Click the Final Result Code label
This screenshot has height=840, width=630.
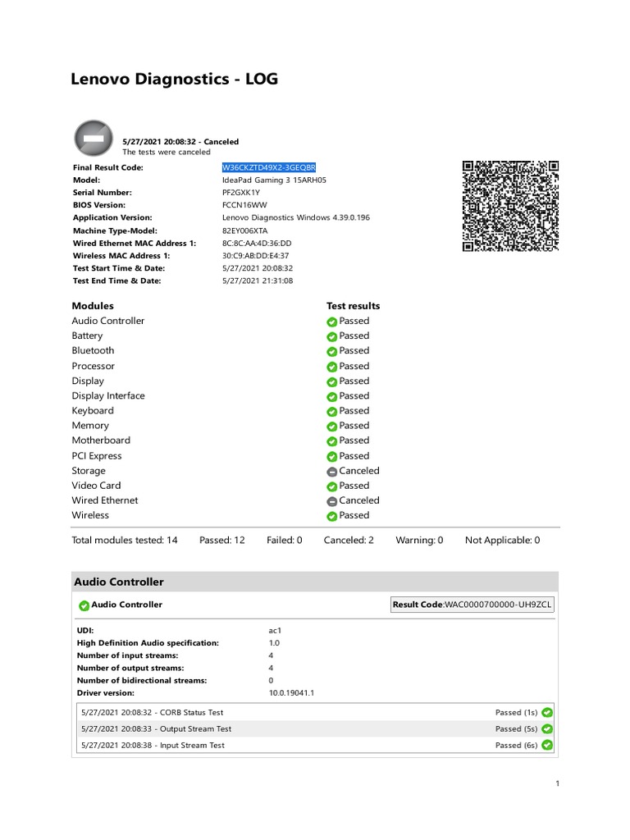click(108, 167)
